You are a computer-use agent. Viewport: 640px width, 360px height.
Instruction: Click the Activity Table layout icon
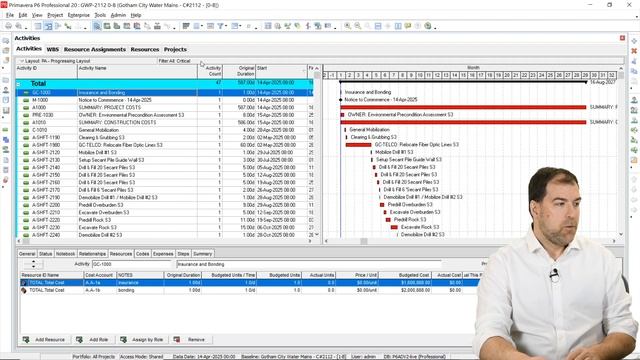tap(38, 26)
